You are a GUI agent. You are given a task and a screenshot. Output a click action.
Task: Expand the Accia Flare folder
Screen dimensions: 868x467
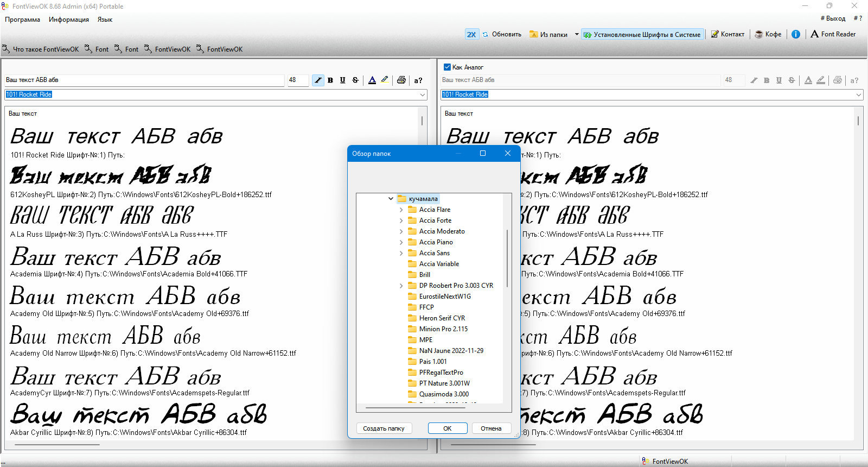click(x=401, y=210)
